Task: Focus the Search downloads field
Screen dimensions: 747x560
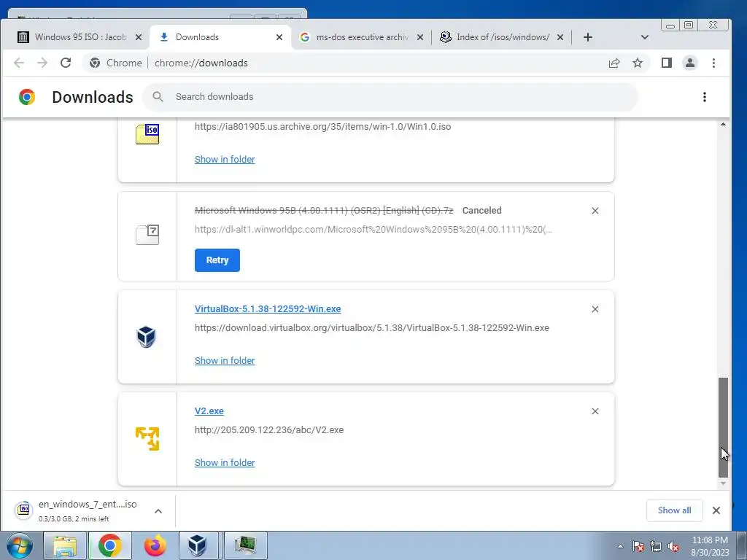Action: click(x=391, y=97)
